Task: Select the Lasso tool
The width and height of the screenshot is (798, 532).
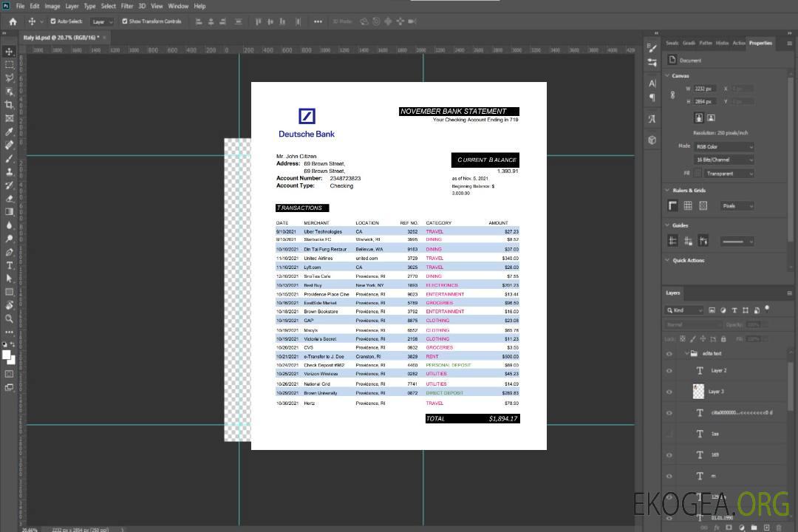Action: [9, 78]
